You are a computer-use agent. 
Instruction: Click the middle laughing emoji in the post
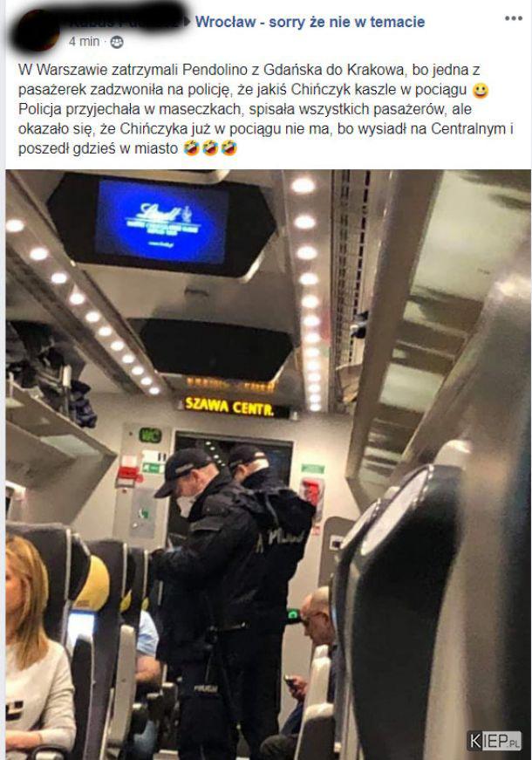point(210,147)
